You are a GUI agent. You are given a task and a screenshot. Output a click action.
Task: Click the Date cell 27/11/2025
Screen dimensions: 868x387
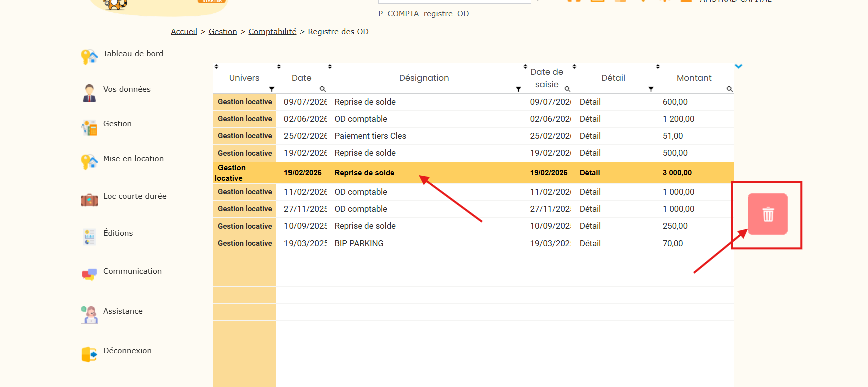point(305,209)
